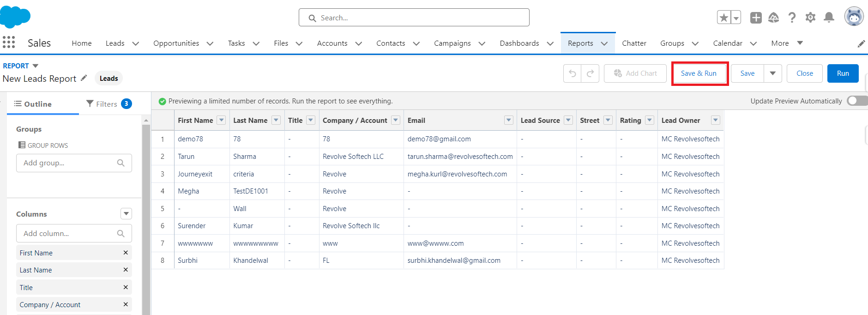Open the Opportunities tab
The width and height of the screenshot is (868, 315).
coord(176,43)
